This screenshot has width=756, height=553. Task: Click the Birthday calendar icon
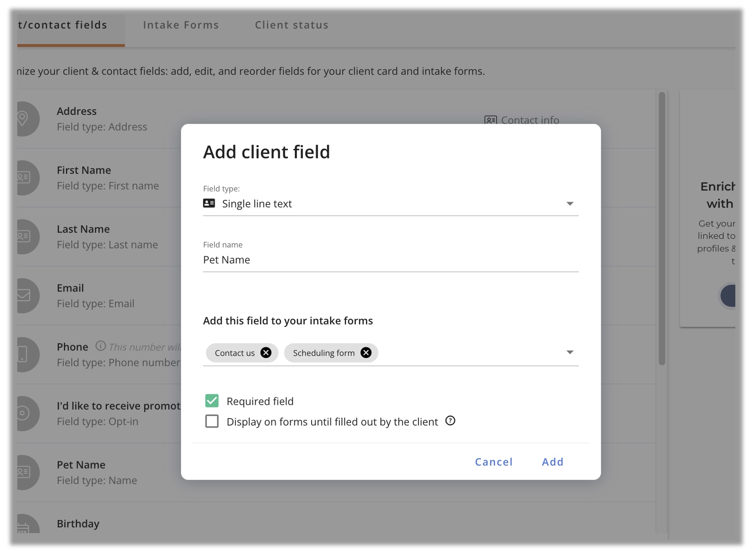[23, 528]
